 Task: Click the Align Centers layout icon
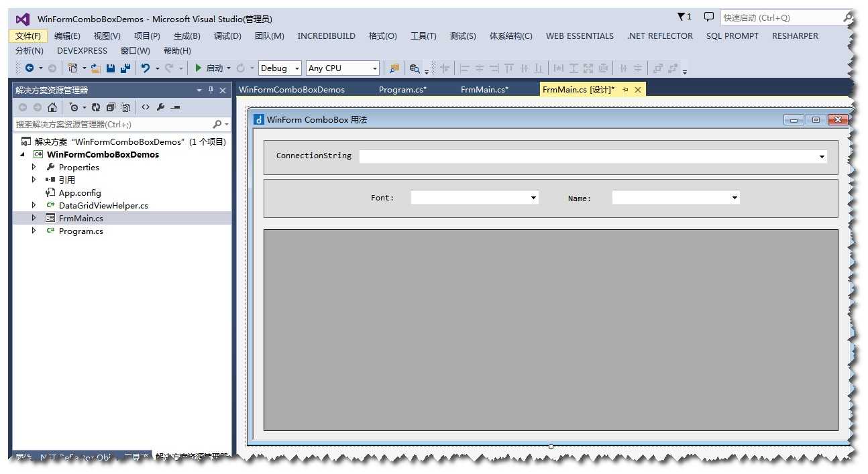(x=480, y=68)
